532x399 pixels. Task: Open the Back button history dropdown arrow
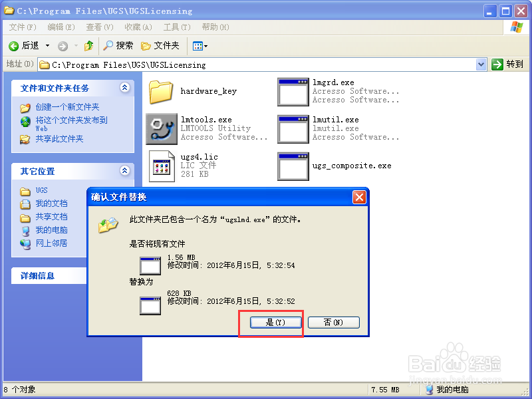point(47,46)
